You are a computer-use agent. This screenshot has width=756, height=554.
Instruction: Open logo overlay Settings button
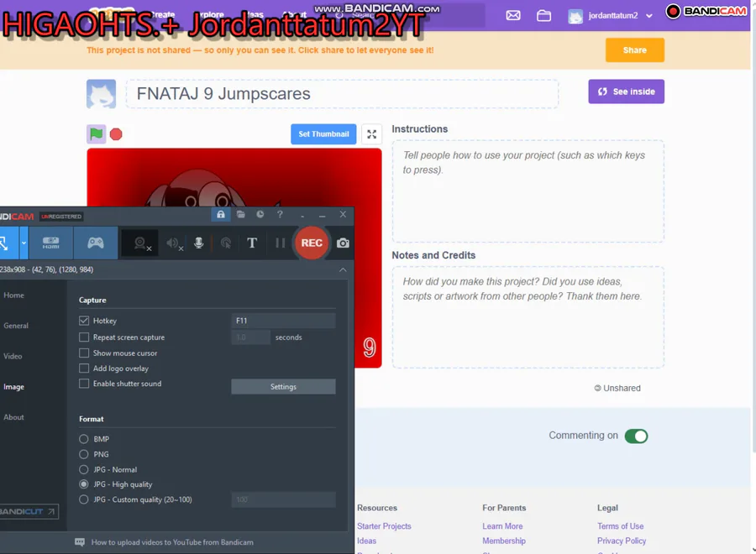[284, 387]
